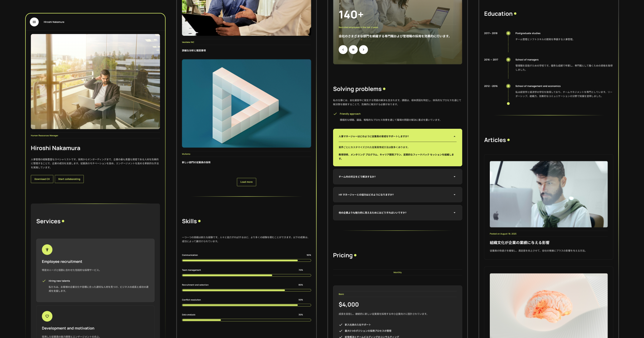Open the Mulismo project link
The height and width of the screenshot is (338, 644).
(186, 154)
